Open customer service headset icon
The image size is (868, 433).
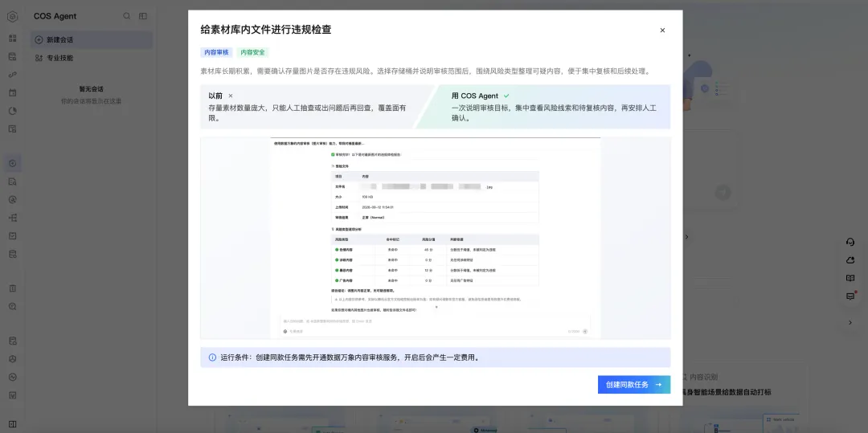point(850,243)
